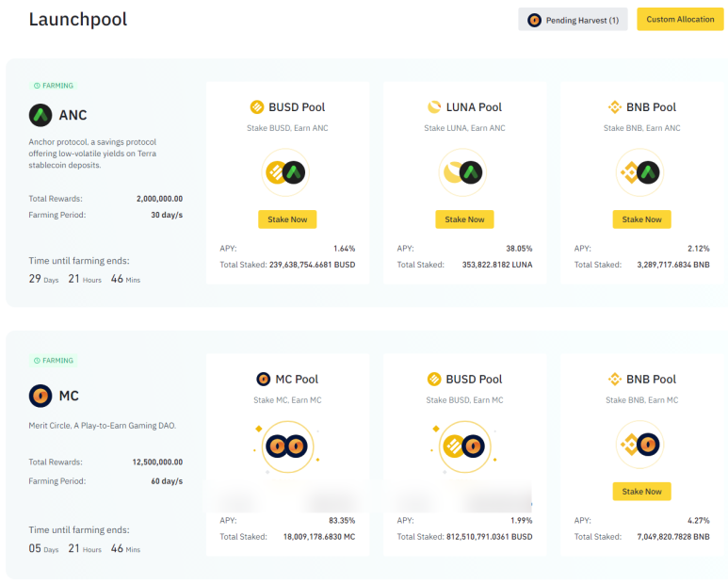Click the 2.12% APY value

pyautogui.click(x=699, y=249)
